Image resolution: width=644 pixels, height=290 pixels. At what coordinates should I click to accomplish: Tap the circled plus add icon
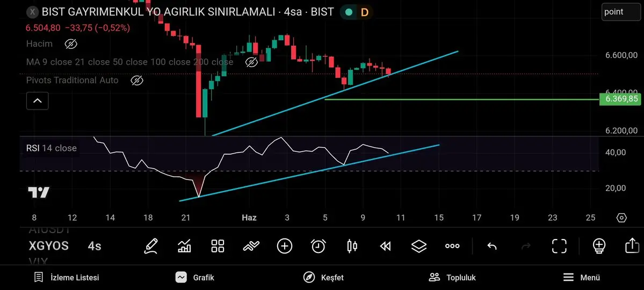pos(285,246)
